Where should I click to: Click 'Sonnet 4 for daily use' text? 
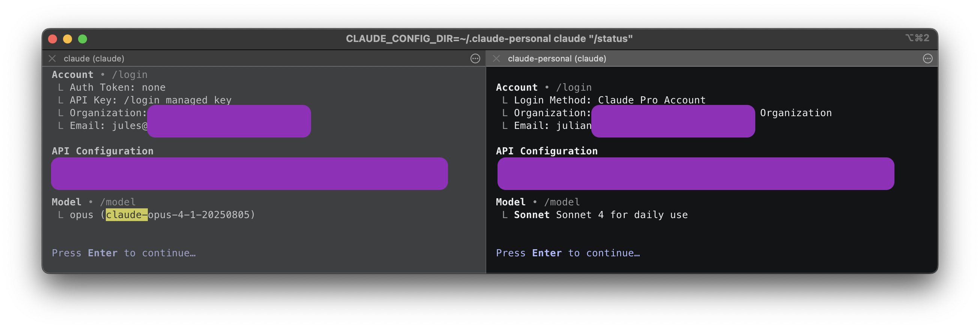(622, 215)
